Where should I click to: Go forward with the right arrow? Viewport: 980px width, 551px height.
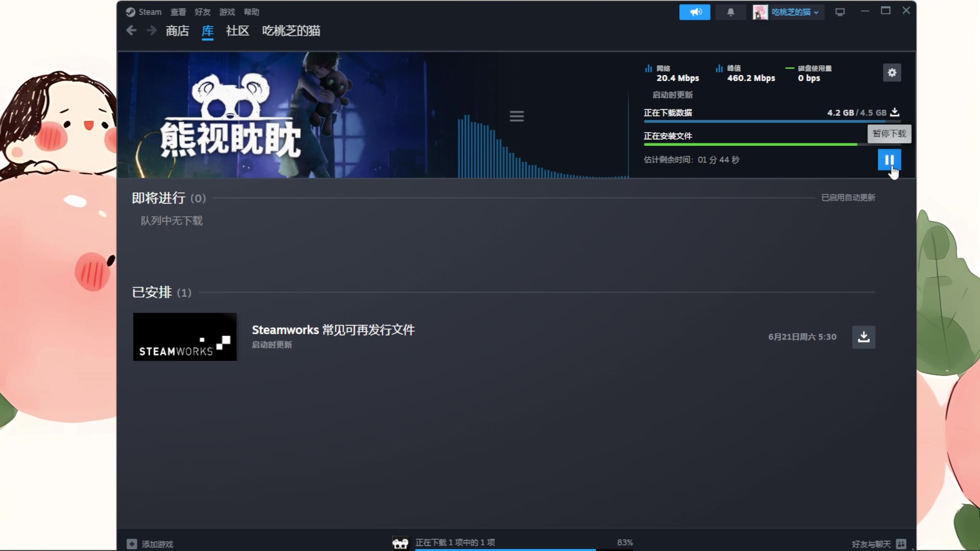tap(152, 31)
